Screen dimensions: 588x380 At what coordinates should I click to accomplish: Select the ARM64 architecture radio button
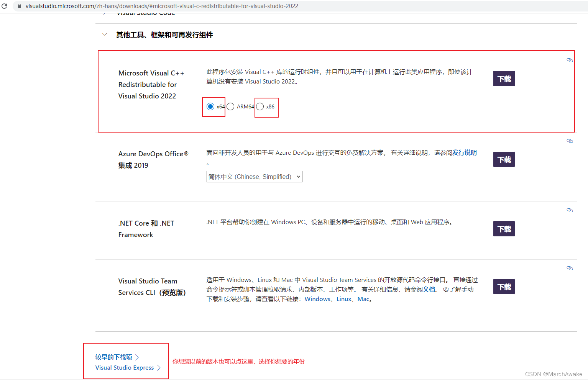tap(230, 106)
